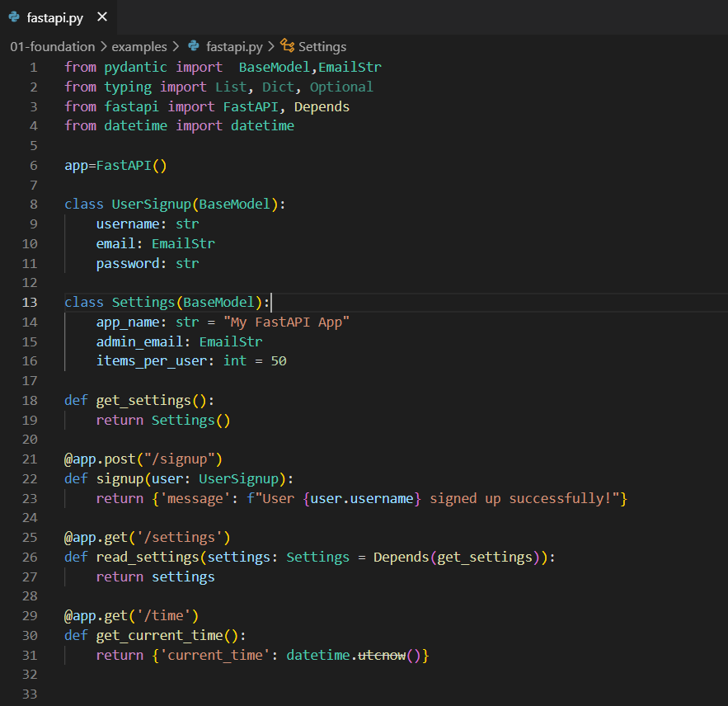728x706 pixels.
Task: Click user.username inside the f-string
Action: point(362,498)
